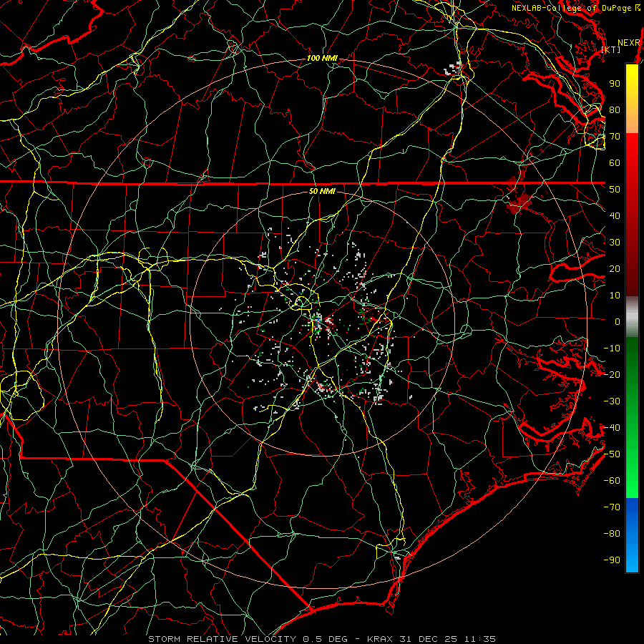Click the KRAX station identifier in footer

point(380,639)
